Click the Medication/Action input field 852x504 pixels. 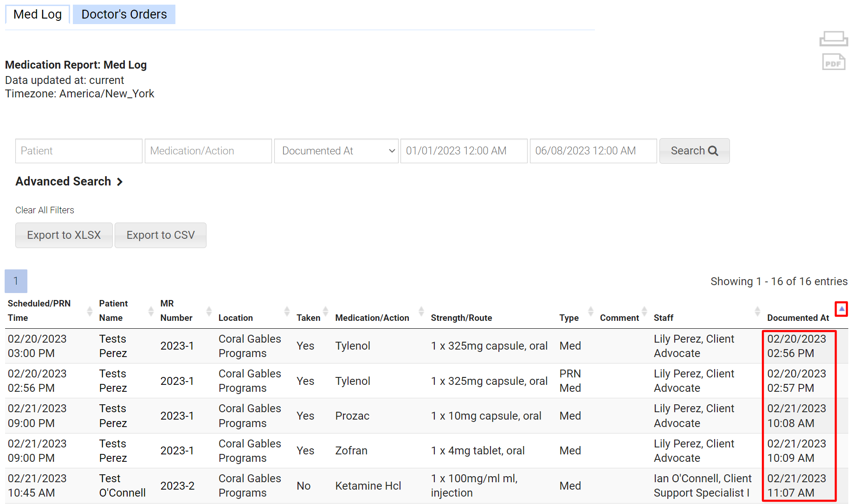click(208, 151)
